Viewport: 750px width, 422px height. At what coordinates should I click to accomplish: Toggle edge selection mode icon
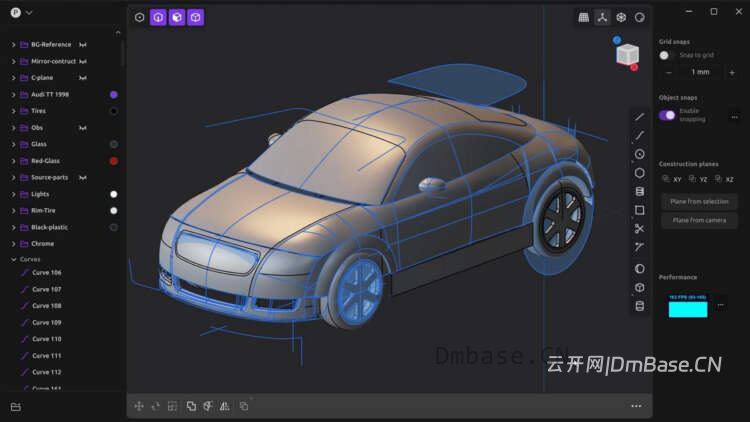click(x=158, y=17)
